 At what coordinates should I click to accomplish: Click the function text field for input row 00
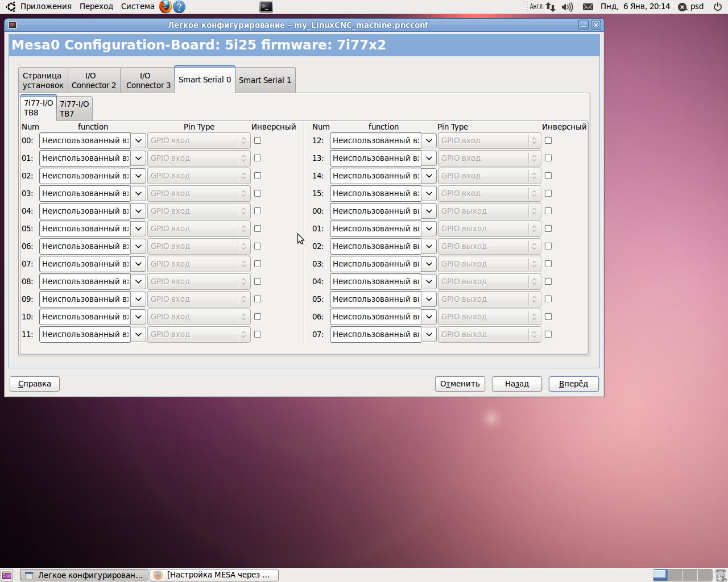pos(85,140)
